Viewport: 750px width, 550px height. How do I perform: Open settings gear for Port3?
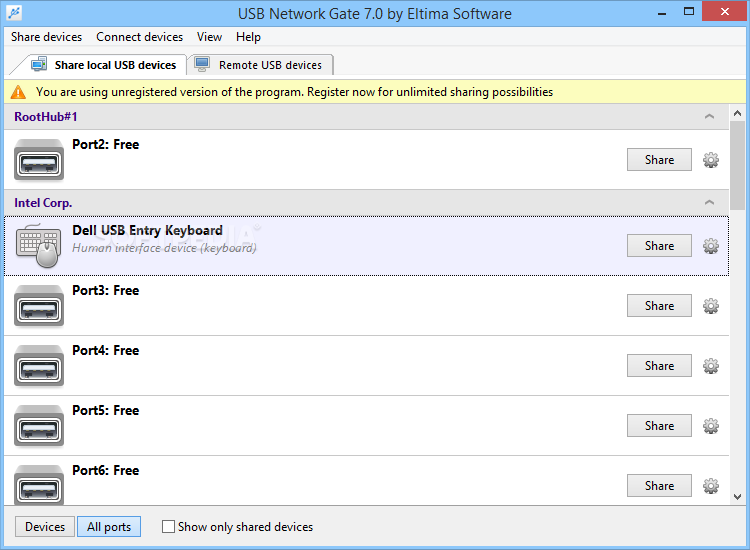coord(711,306)
